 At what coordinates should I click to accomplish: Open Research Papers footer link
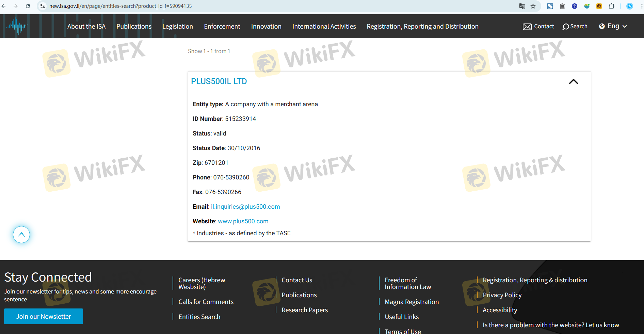[305, 310]
